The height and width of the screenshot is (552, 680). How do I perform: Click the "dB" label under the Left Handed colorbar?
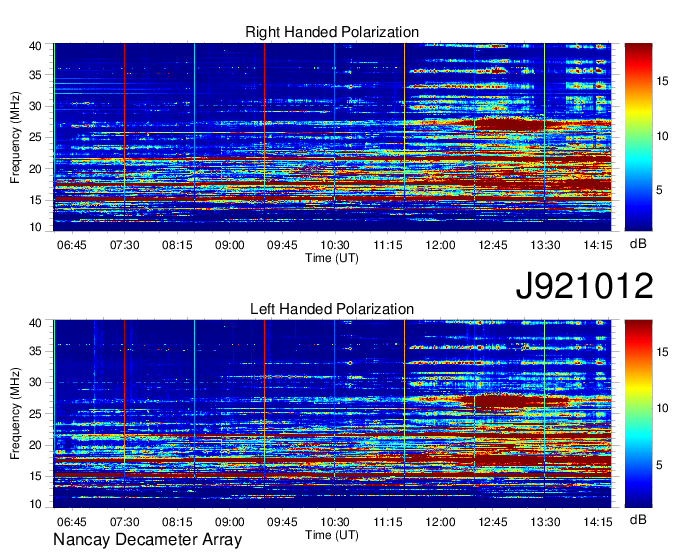click(638, 519)
